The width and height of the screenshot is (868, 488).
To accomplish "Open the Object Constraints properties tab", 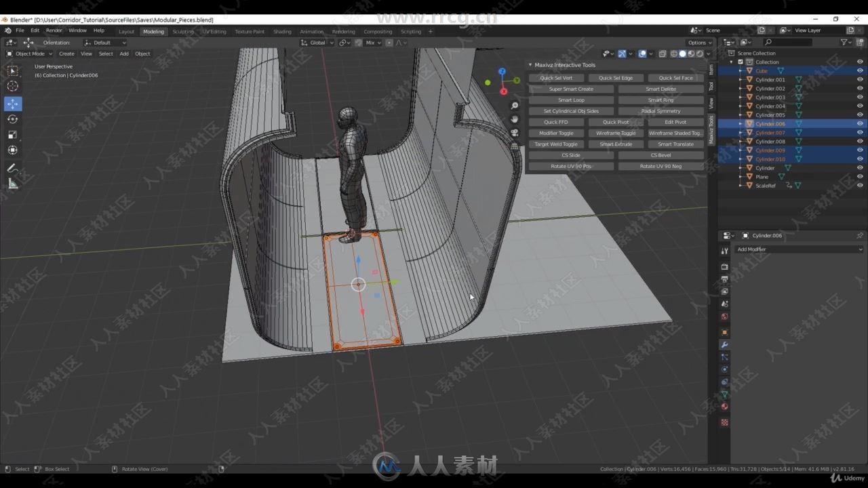I will [x=724, y=382].
